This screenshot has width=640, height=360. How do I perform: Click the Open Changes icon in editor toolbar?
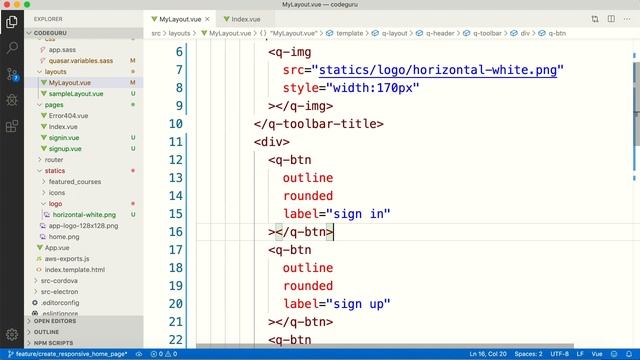[595, 19]
